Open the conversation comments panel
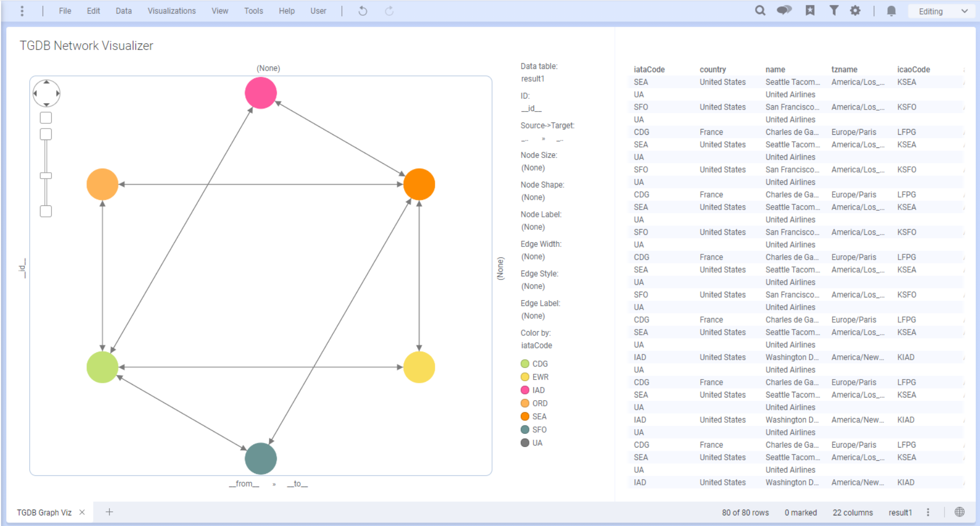Viewport: 980px width, 526px height. 784,11
